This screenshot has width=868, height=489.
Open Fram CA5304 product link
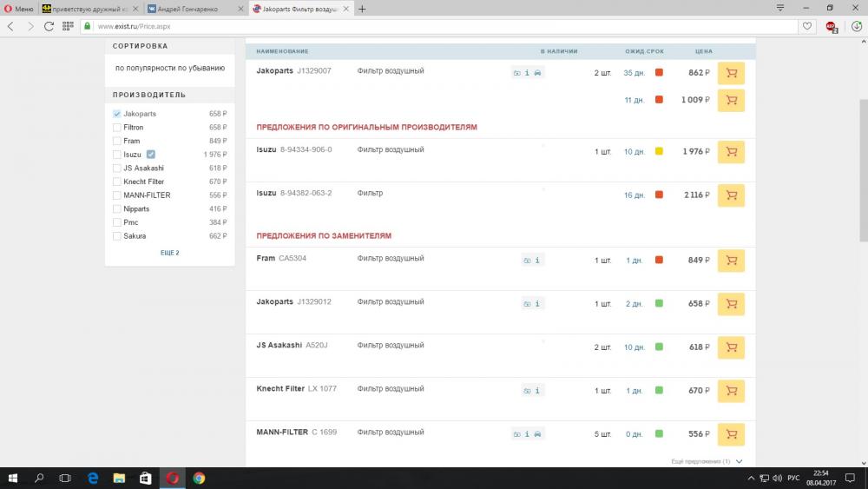point(281,258)
